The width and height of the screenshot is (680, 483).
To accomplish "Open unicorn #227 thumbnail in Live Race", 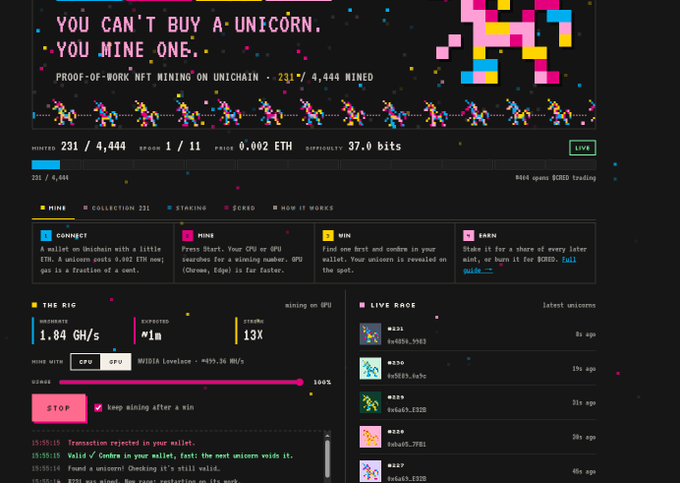I will click(x=370, y=471).
